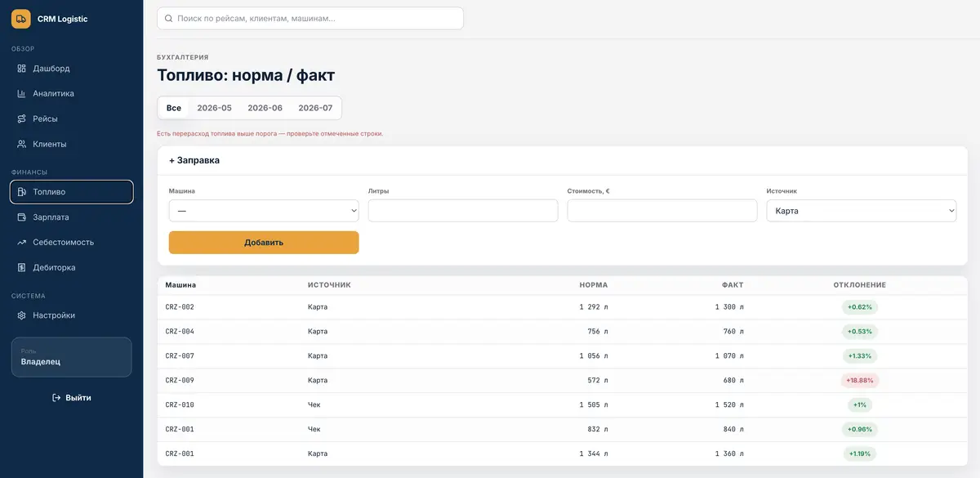Click the Владелец role card
Image resolution: width=980 pixels, height=478 pixels.
pyautogui.click(x=72, y=357)
